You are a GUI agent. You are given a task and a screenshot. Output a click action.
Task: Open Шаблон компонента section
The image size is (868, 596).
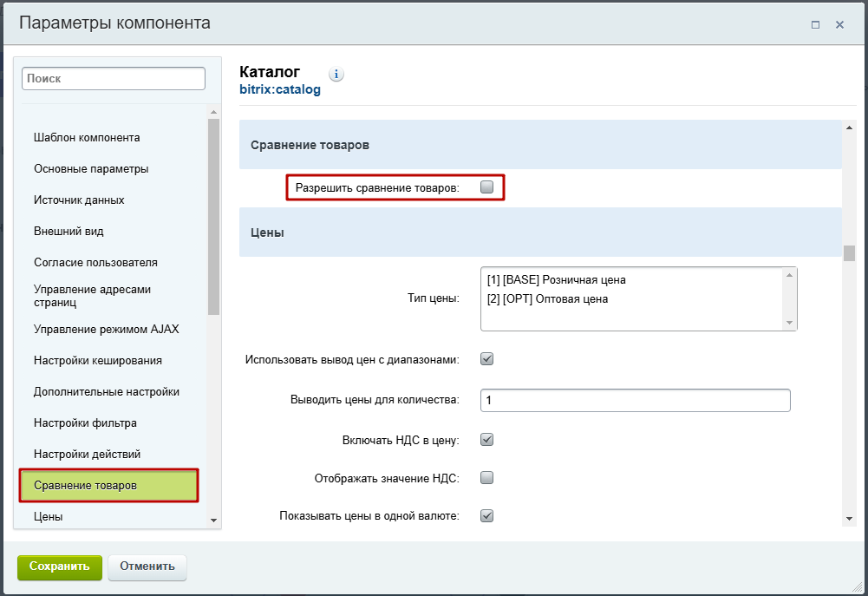[87, 137]
